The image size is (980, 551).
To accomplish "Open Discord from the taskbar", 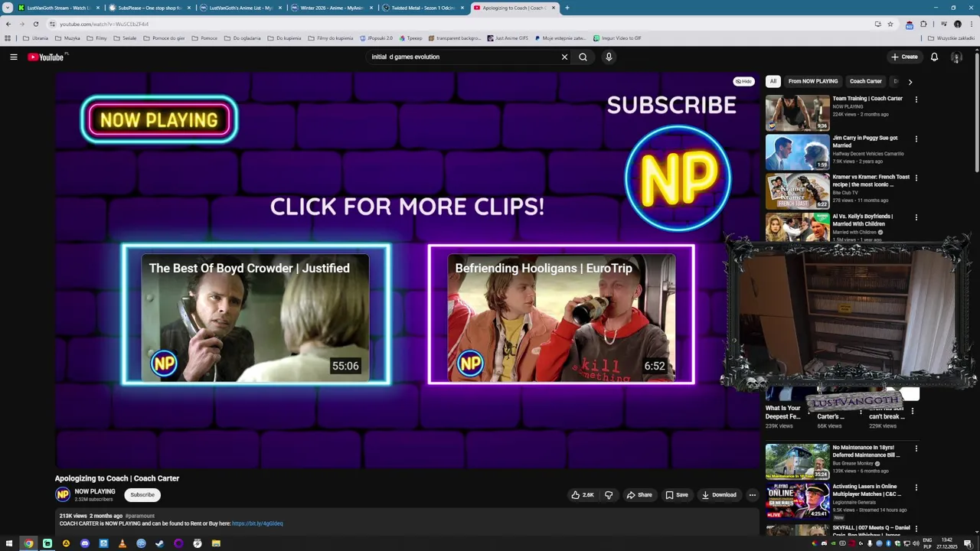I will coord(84,543).
